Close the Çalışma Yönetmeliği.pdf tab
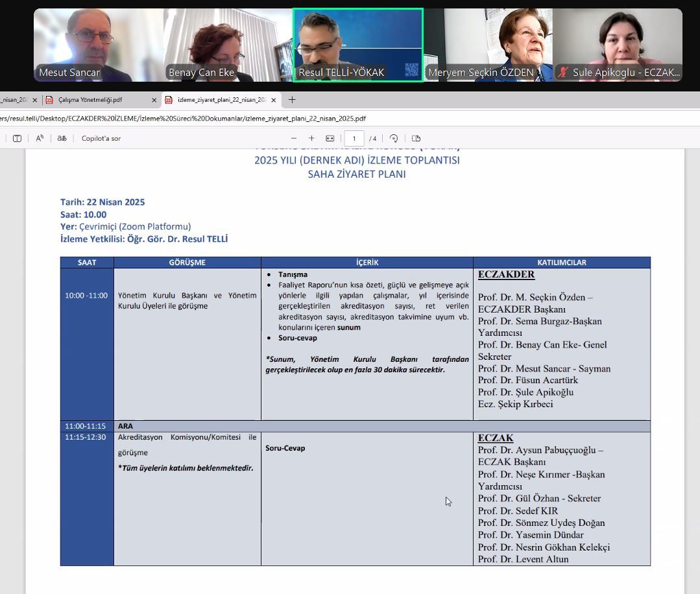Viewport: 700px width, 594px height. [154, 100]
